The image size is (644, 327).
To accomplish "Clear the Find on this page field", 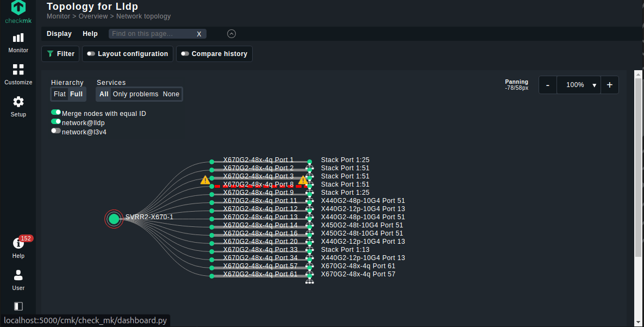I will click(x=199, y=34).
